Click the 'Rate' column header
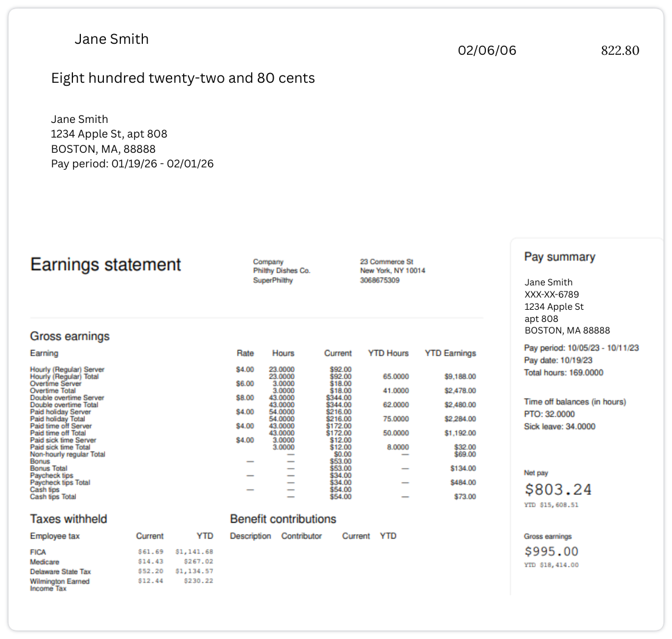The width and height of the screenshot is (672, 639). pos(245,353)
